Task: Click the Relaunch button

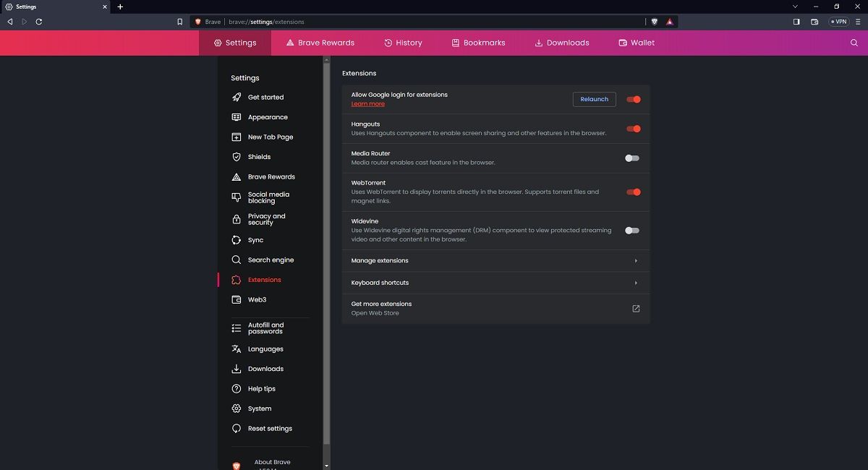Action: coord(594,99)
